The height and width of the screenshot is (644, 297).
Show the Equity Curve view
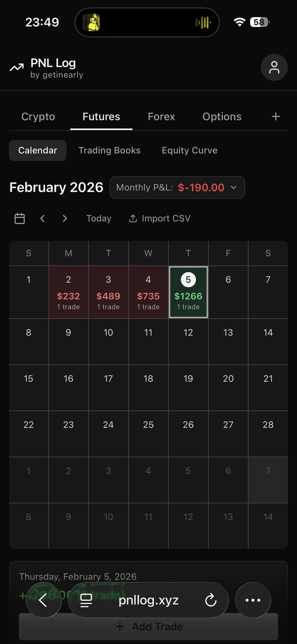point(189,150)
